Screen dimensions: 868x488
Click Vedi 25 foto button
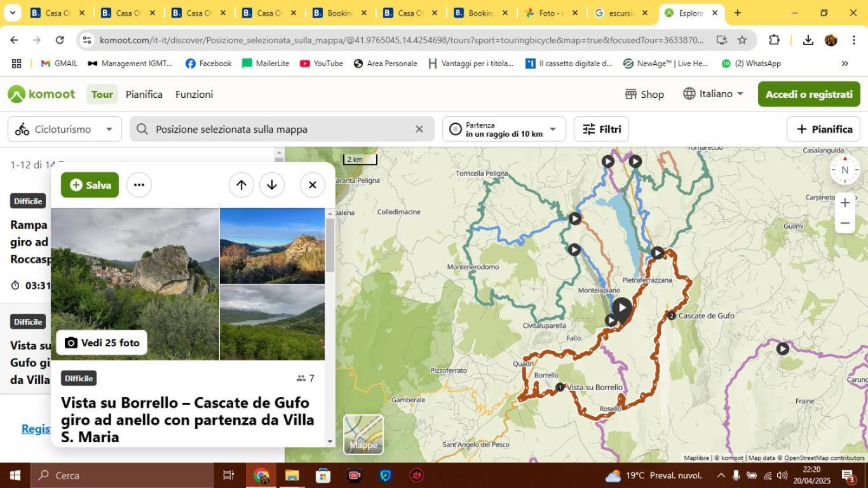102,342
